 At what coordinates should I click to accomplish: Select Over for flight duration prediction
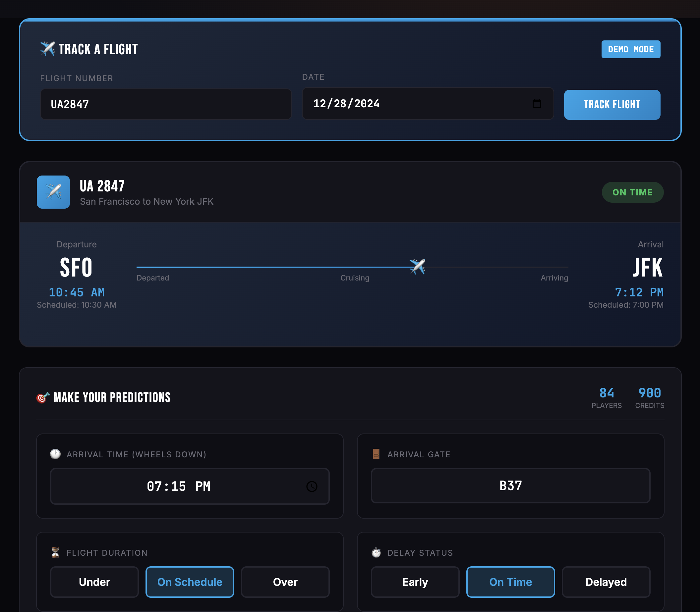pyautogui.click(x=285, y=582)
